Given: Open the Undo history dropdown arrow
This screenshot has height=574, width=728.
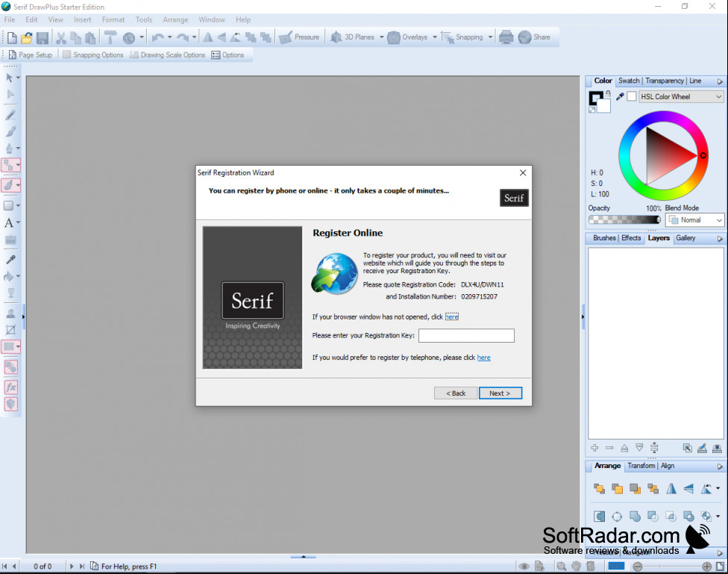Looking at the screenshot, I should [169, 37].
